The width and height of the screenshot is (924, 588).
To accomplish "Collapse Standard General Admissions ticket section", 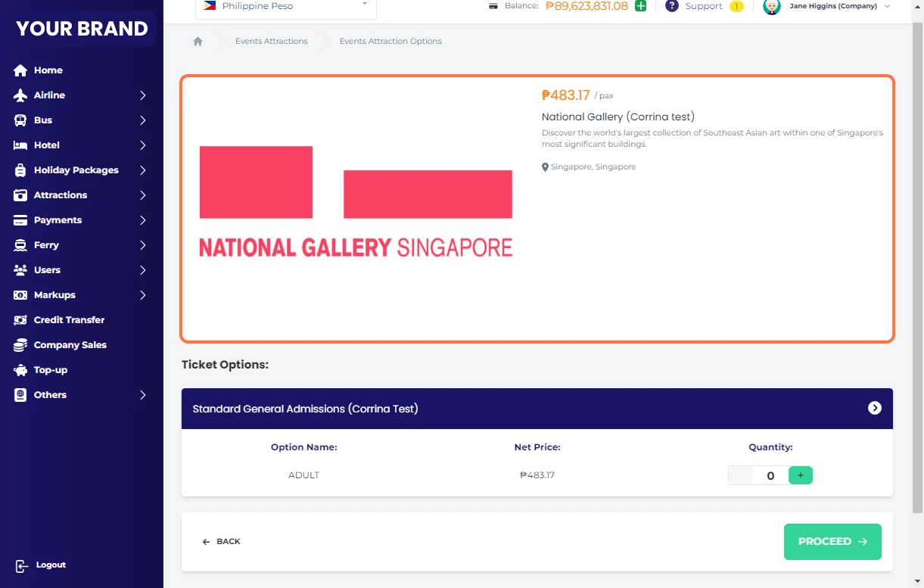I will coord(874,409).
